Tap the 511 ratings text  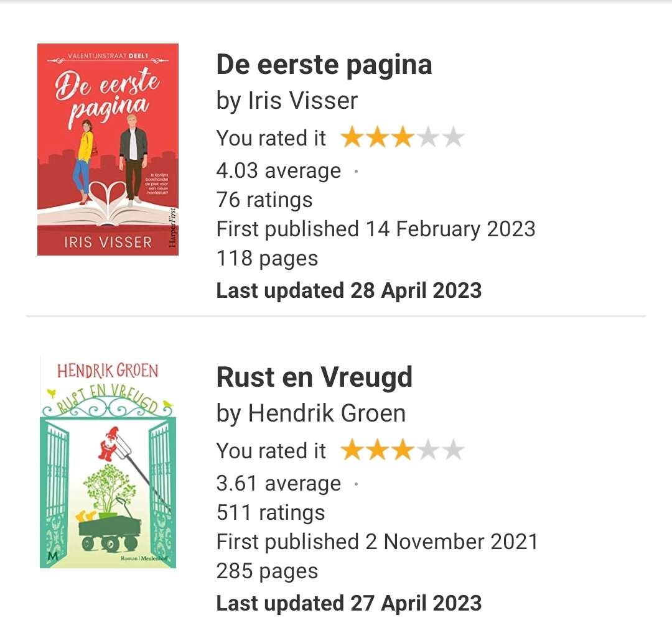pyautogui.click(x=271, y=512)
